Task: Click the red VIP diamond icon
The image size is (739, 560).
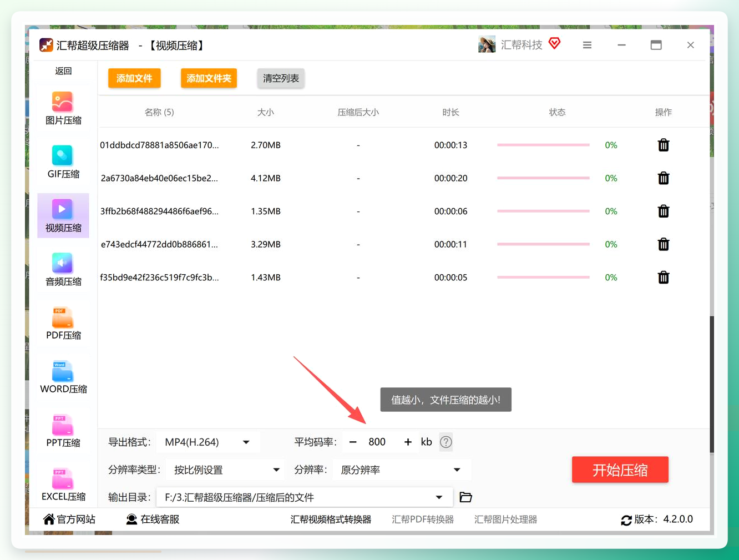Action: pos(554,43)
